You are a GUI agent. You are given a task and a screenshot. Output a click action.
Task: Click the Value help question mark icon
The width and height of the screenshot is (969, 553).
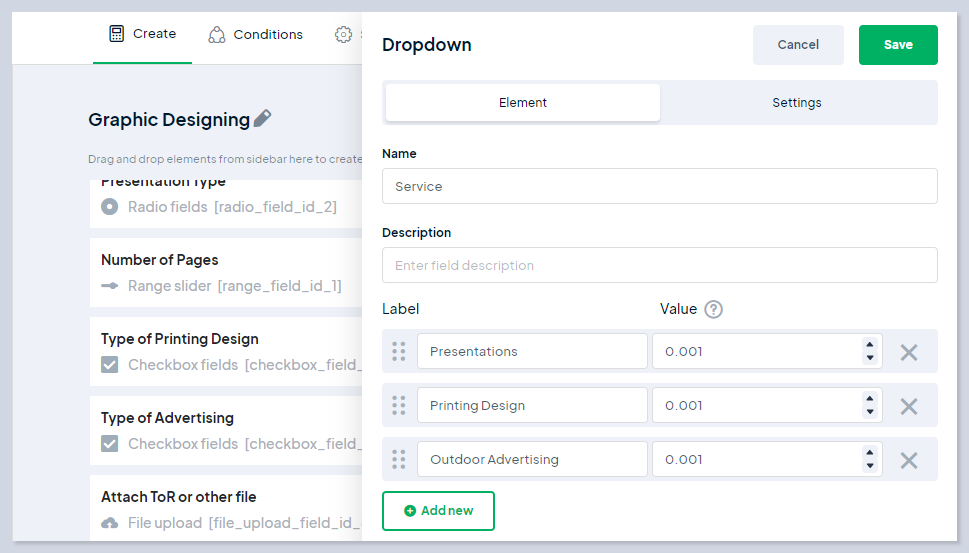pyautogui.click(x=713, y=309)
